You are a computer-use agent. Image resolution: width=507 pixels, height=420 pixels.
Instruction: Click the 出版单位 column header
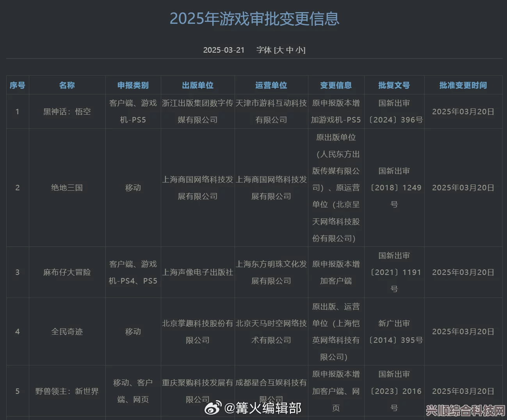pos(197,85)
